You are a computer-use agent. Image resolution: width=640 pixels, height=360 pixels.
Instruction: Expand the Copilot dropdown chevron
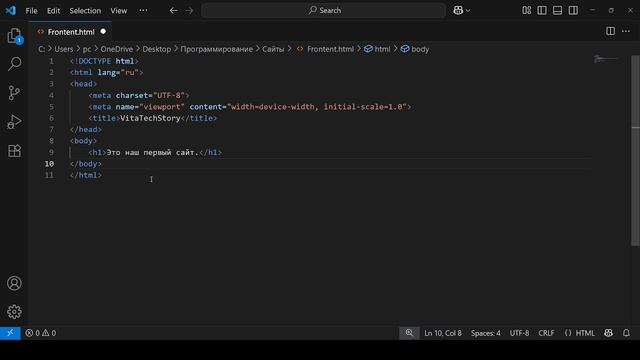click(x=468, y=11)
